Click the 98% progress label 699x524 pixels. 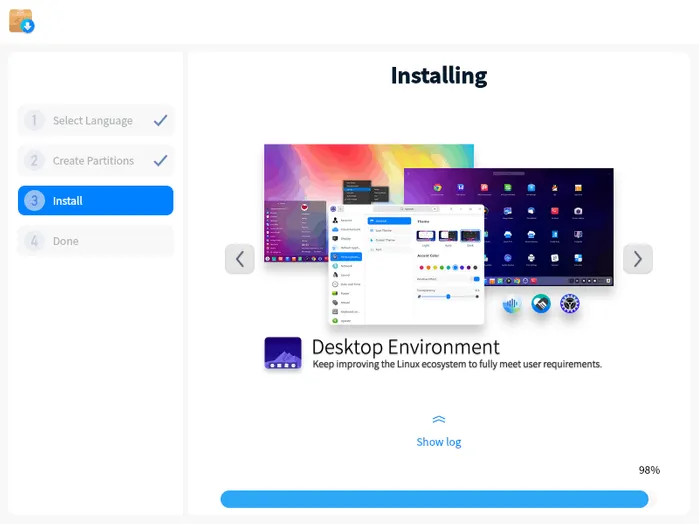(x=649, y=470)
